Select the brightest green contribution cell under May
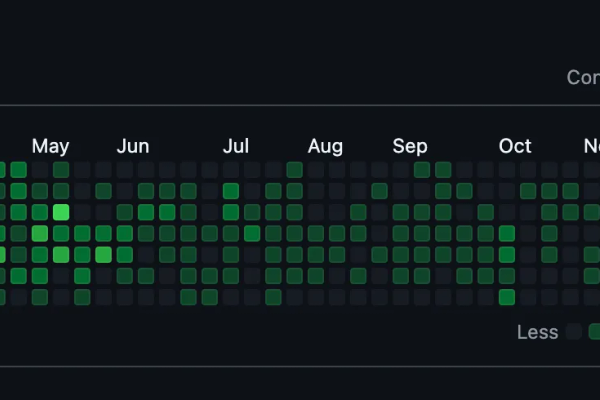Image resolution: width=600 pixels, height=400 pixels. [61, 212]
